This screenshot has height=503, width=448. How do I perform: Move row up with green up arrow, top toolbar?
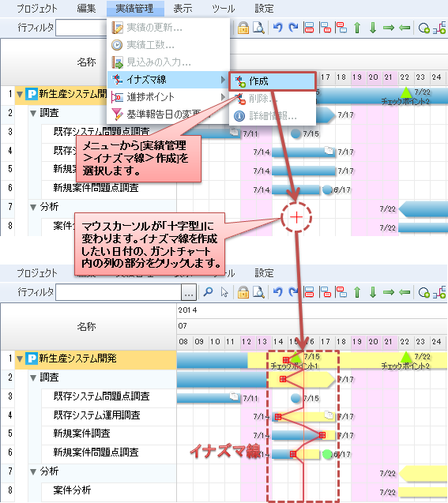coord(357,28)
